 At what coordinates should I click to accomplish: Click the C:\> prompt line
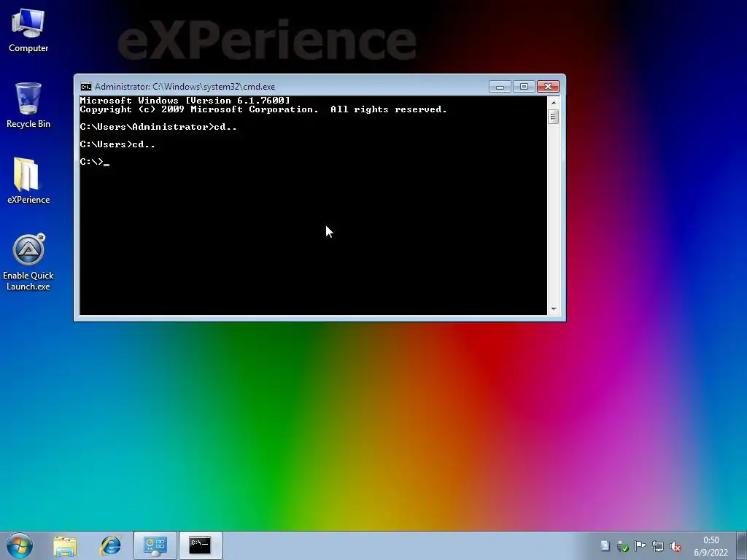(x=94, y=162)
